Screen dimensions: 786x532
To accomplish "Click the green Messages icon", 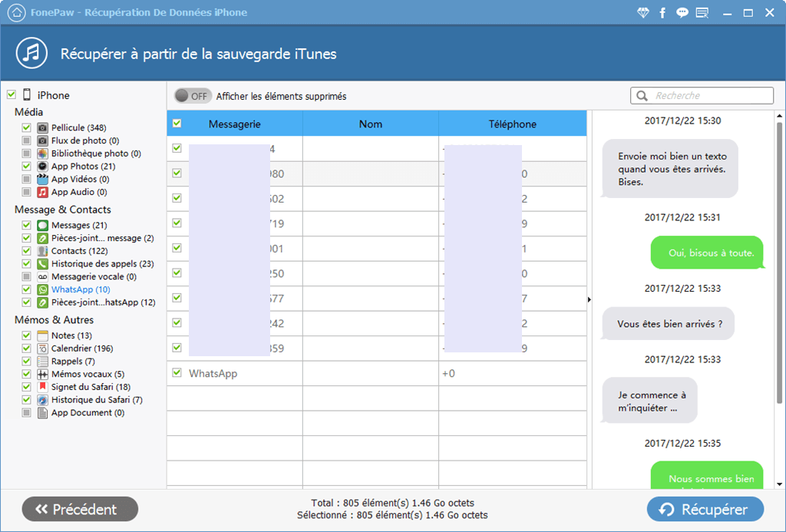I will tap(43, 226).
